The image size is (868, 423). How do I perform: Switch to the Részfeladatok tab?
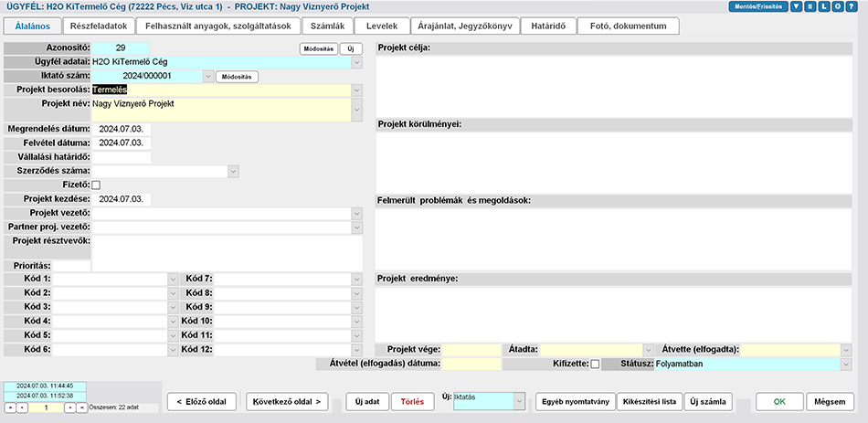99,26
